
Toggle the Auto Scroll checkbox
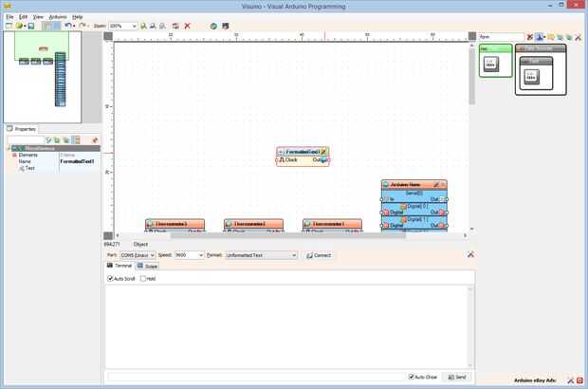[110, 278]
